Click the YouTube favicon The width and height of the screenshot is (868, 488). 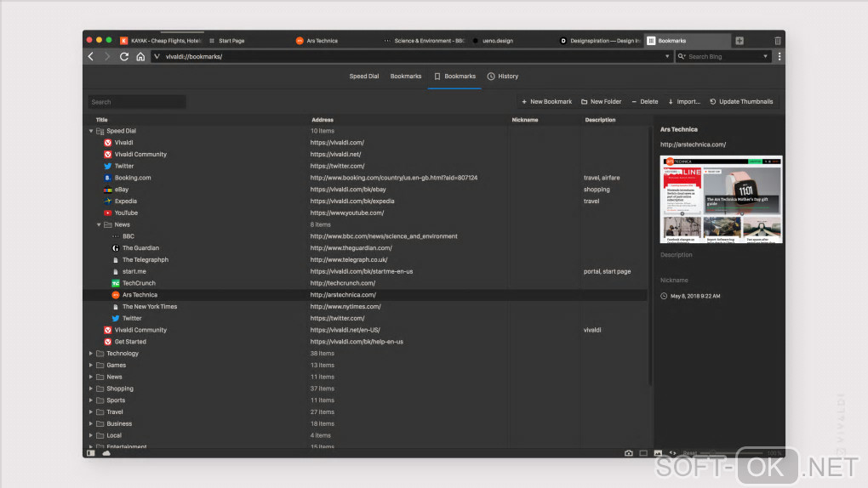pos(107,213)
